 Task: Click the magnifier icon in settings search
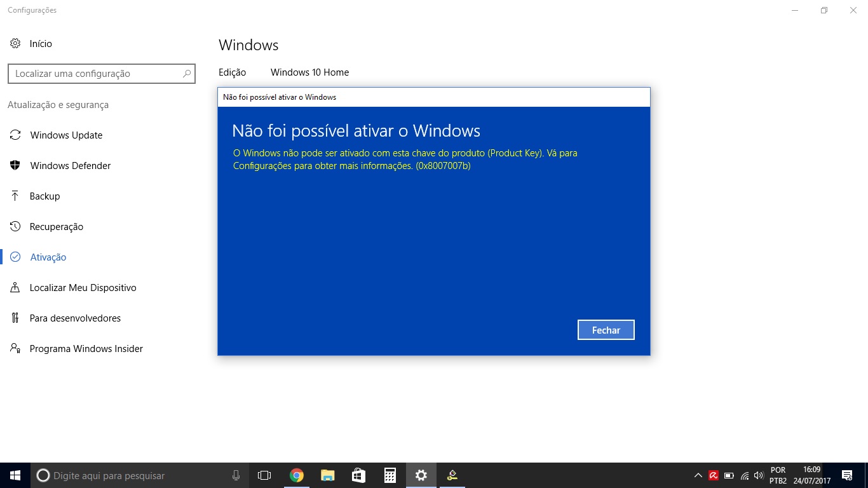[x=187, y=74]
